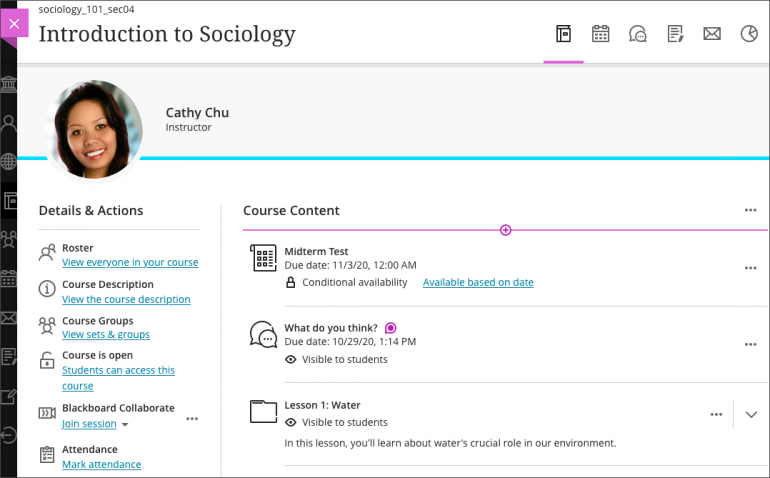Viewport: 770px width, 478px height.
Task: Open the messages envelope icon
Action: 712,34
